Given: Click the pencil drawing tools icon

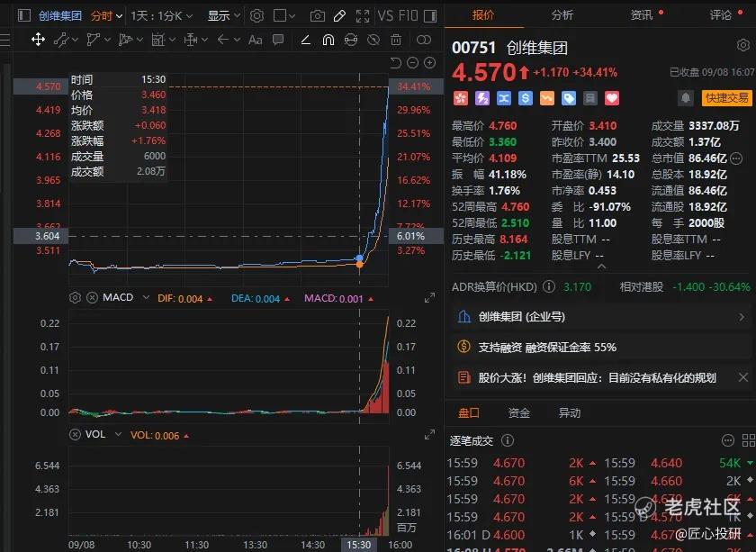Looking at the screenshot, I should click(x=339, y=16).
